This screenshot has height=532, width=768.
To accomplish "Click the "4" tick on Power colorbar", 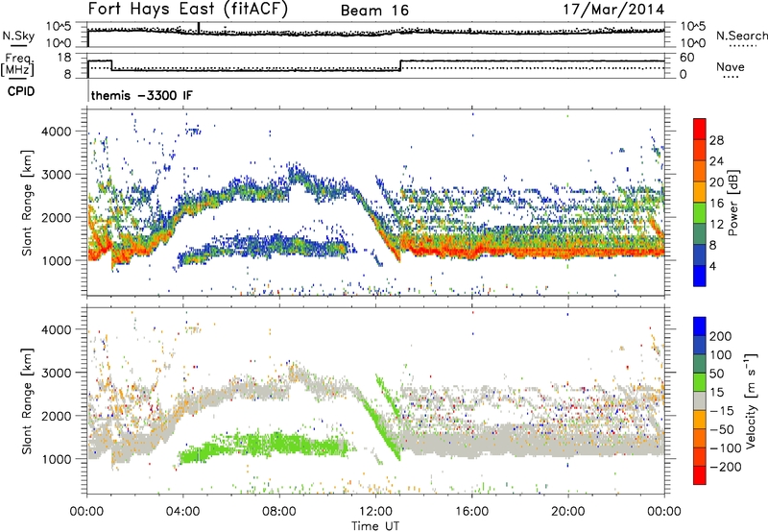I will 714,266.
